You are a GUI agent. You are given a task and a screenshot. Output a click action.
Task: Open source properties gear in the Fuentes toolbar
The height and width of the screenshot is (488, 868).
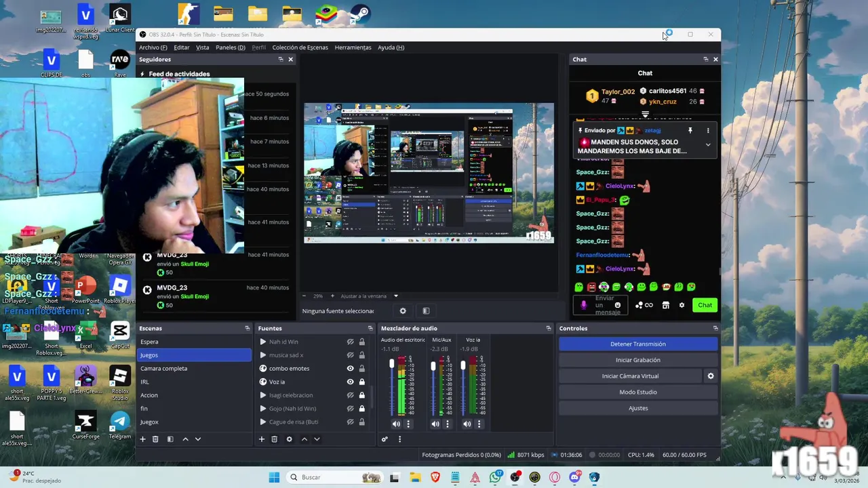pos(289,439)
